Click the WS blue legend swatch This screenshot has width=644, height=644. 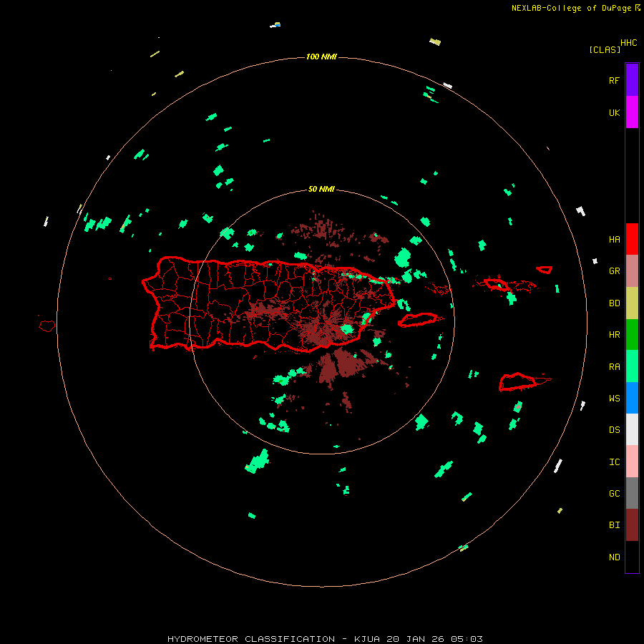(632, 398)
